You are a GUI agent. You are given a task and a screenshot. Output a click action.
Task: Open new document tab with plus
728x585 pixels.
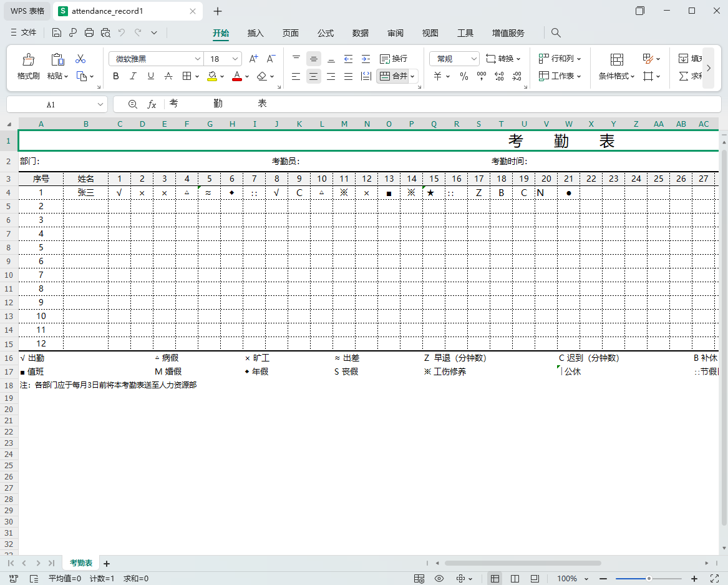217,11
